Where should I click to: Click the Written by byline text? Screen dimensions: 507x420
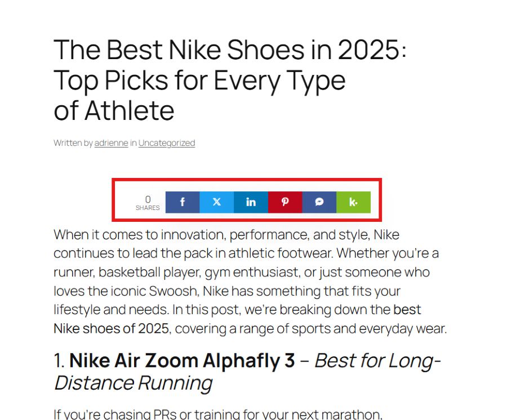tap(73, 143)
